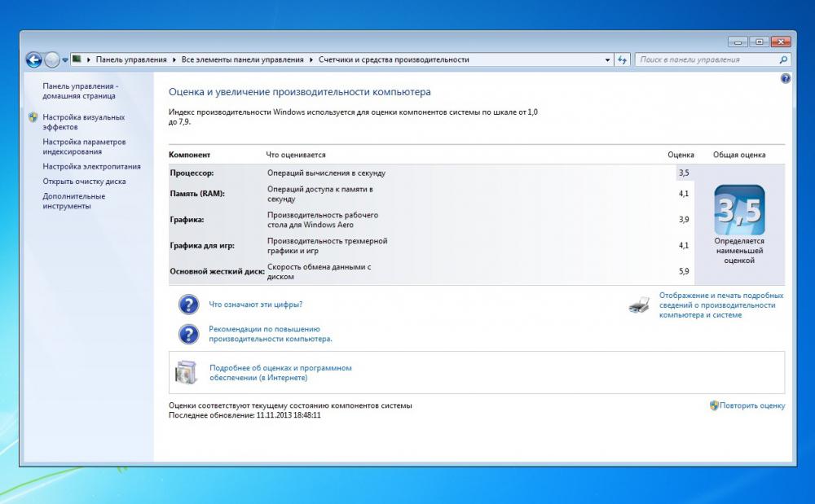
Task: Click the printer icon for detailed information
Action: coord(639,305)
